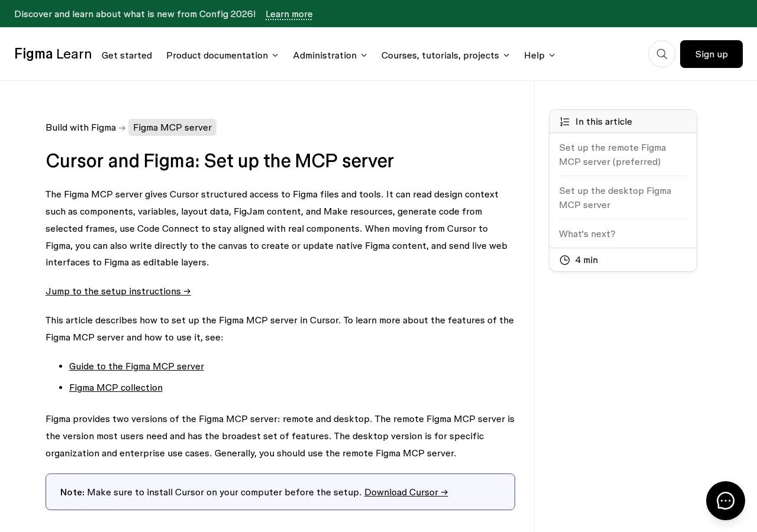Jump to the setup instructions link

[x=118, y=291]
